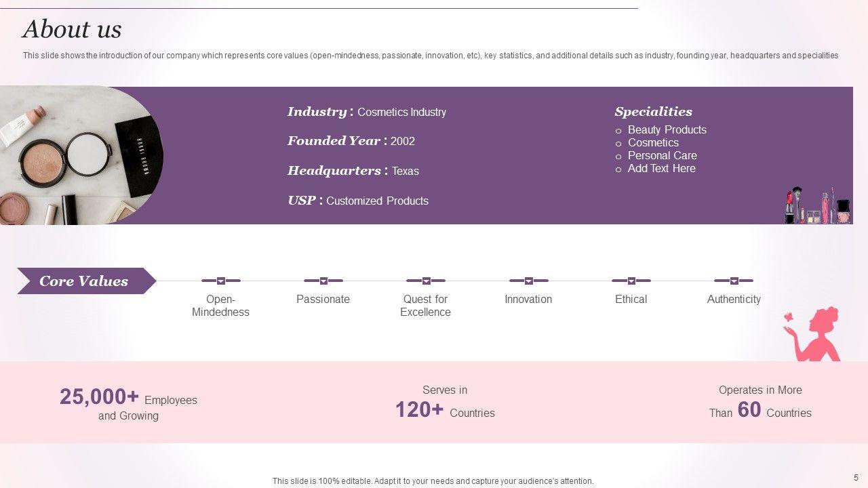Click the marker icon above Passionate
868x488 pixels.
323,281
